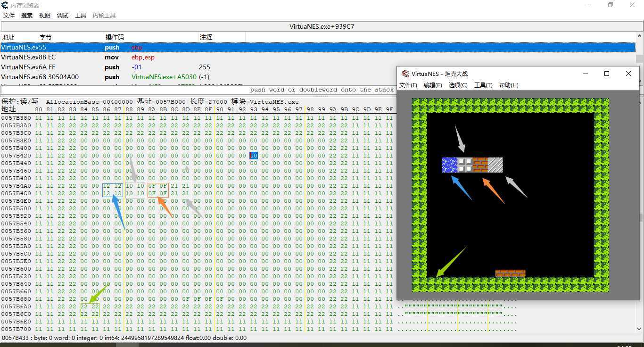Open VirtuaNES 工具(T) menu

[483, 85]
